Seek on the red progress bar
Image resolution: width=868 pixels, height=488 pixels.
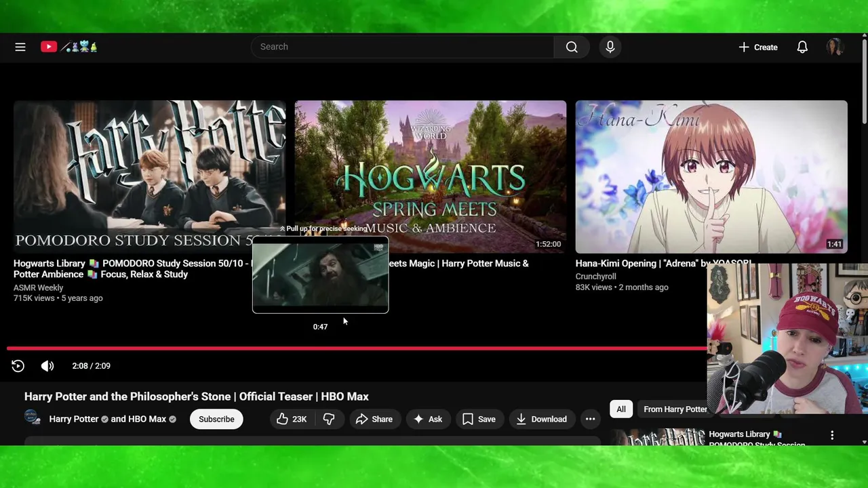[x=357, y=348]
